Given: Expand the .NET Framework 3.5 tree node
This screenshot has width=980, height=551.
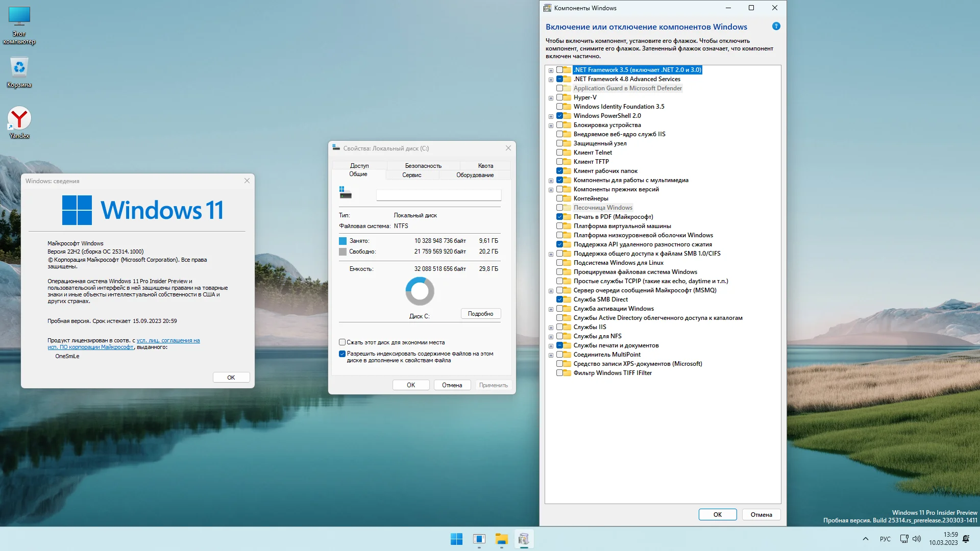Looking at the screenshot, I should click(x=551, y=70).
